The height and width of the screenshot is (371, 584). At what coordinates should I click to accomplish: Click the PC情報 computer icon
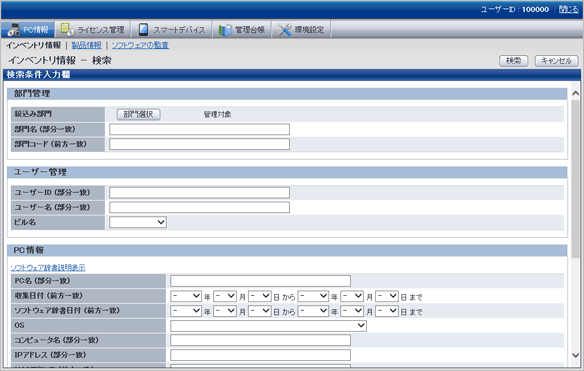point(13,30)
